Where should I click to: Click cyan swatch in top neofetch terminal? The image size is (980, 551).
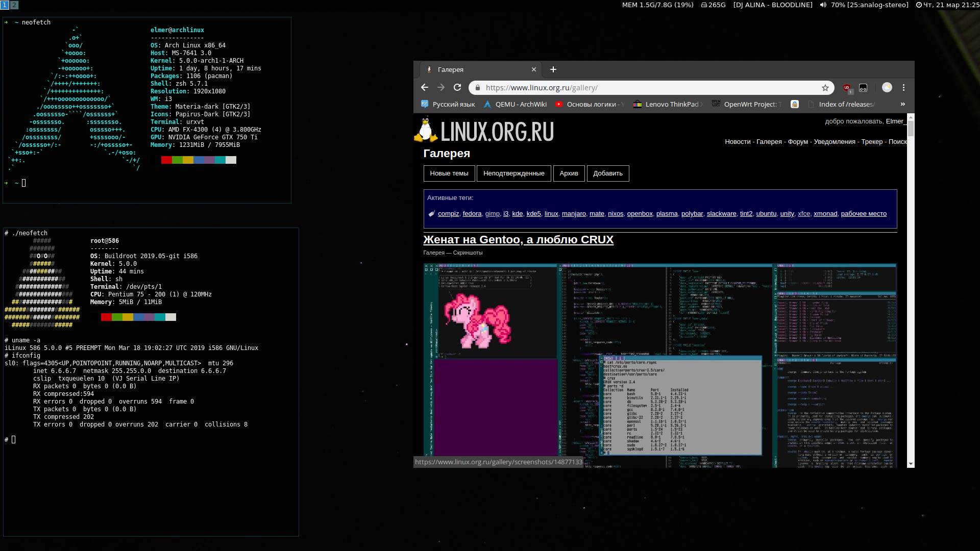coord(220,160)
